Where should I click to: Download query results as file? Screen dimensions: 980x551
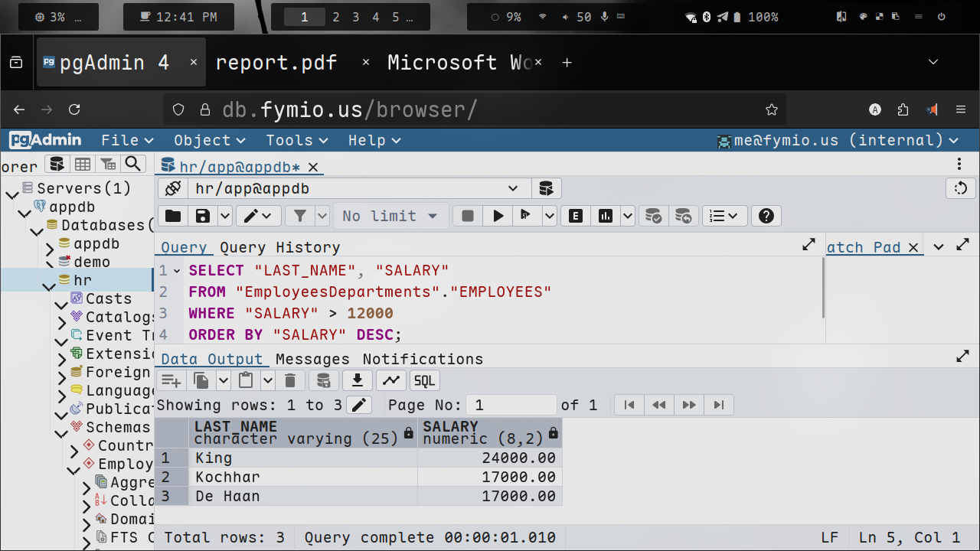point(357,380)
